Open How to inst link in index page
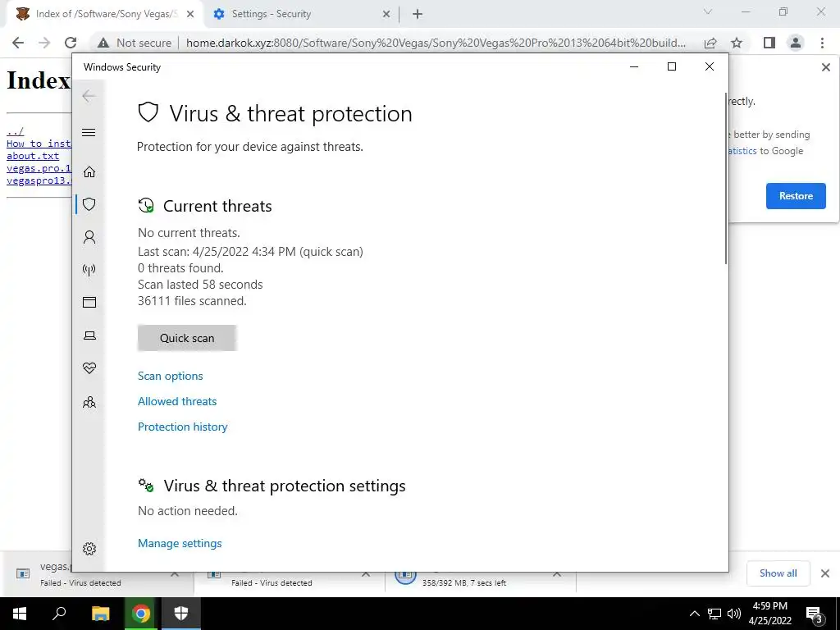Image resolution: width=840 pixels, height=630 pixels. pyautogui.click(x=39, y=144)
